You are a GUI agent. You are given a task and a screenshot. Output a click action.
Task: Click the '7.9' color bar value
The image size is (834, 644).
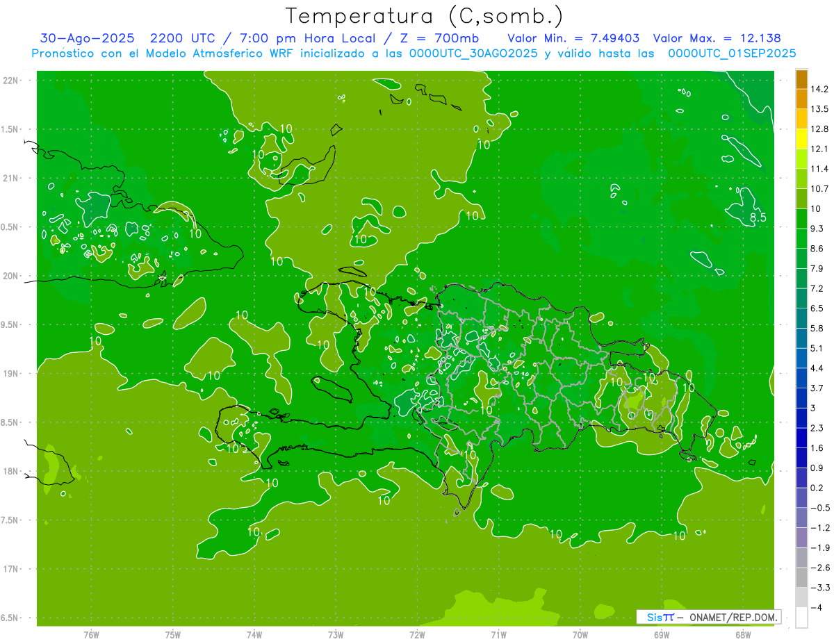817,269
